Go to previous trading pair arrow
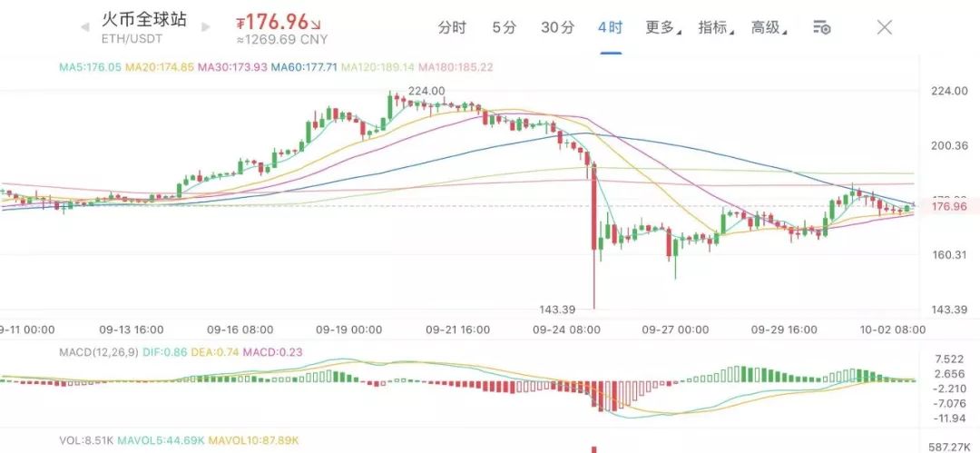This screenshot has width=980, height=453. (84, 28)
